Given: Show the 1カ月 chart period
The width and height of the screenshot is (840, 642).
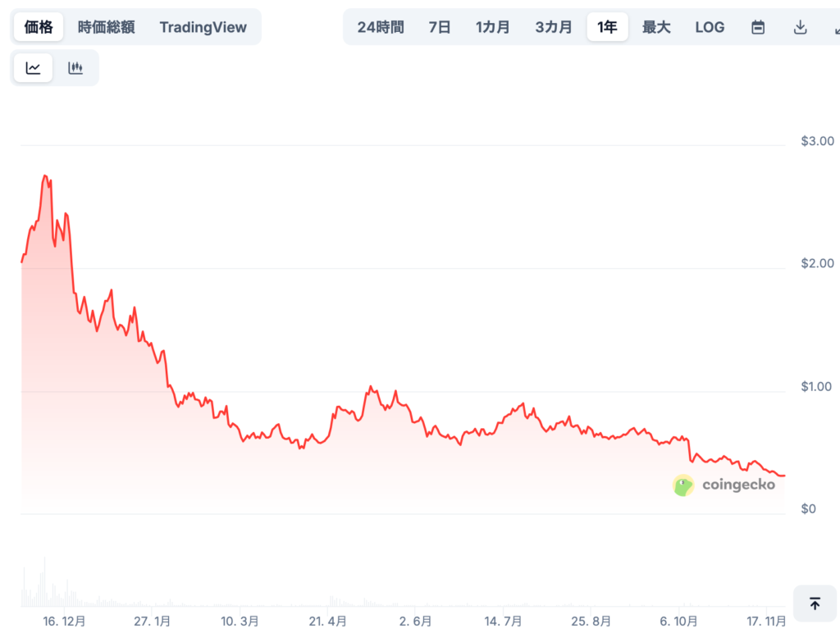Looking at the screenshot, I should 493,26.
